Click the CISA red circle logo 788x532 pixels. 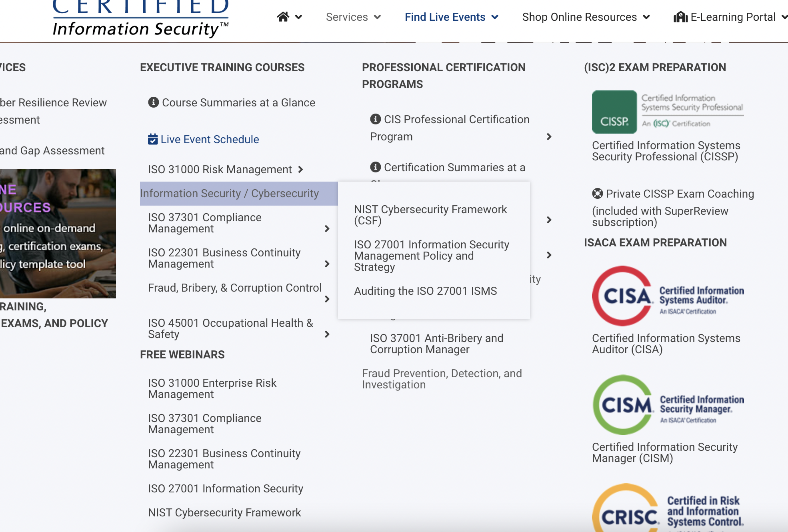point(622,296)
